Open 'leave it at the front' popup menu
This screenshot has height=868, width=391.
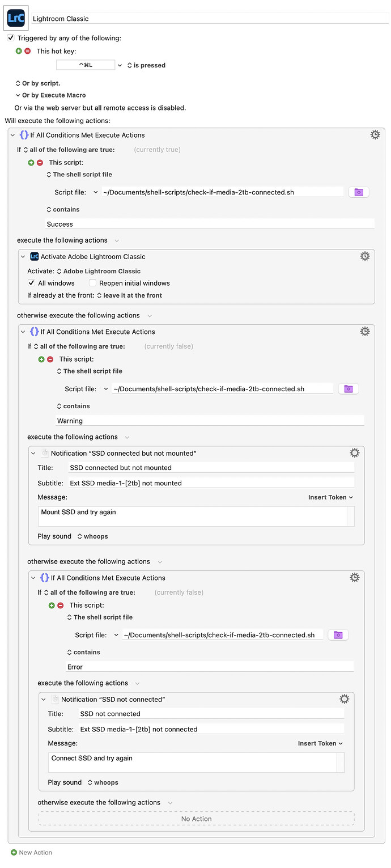tap(129, 295)
